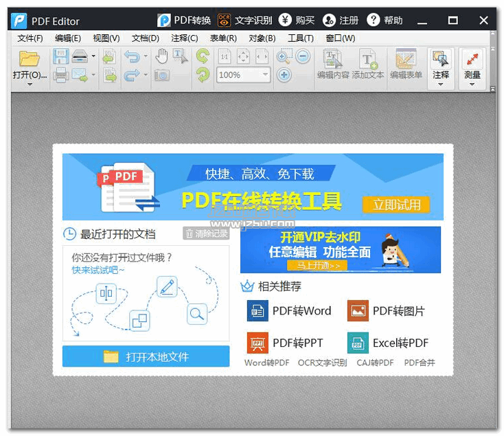Screen dimensions: 504x436
Task: Open the Excel转PDF link
Action: (x=388, y=343)
